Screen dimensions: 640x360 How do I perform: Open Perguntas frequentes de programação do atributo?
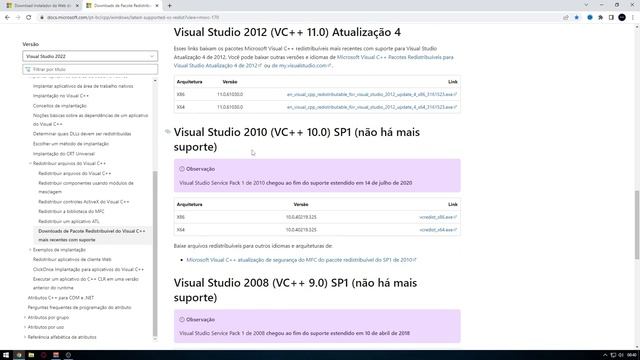(x=79, y=308)
